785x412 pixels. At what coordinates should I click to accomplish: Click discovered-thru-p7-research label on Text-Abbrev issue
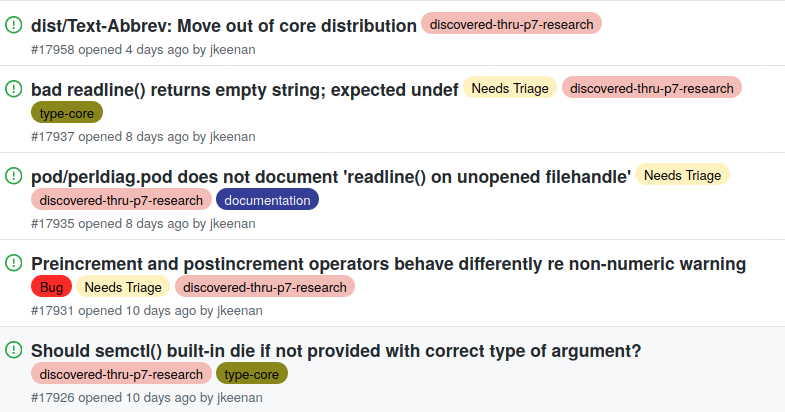511,24
